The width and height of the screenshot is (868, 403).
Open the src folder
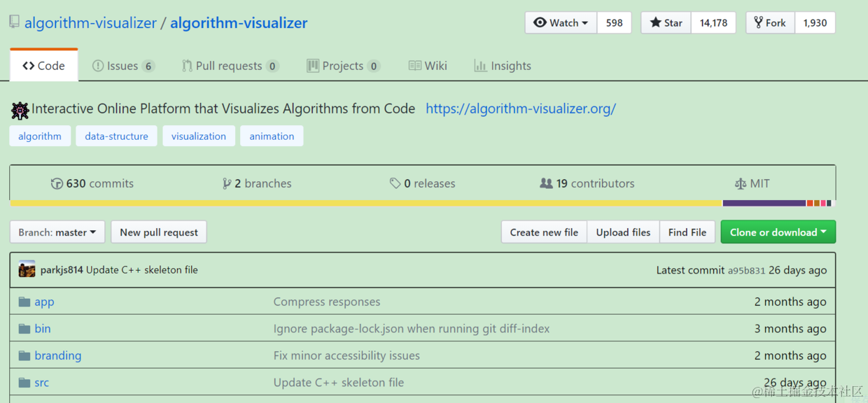click(42, 383)
